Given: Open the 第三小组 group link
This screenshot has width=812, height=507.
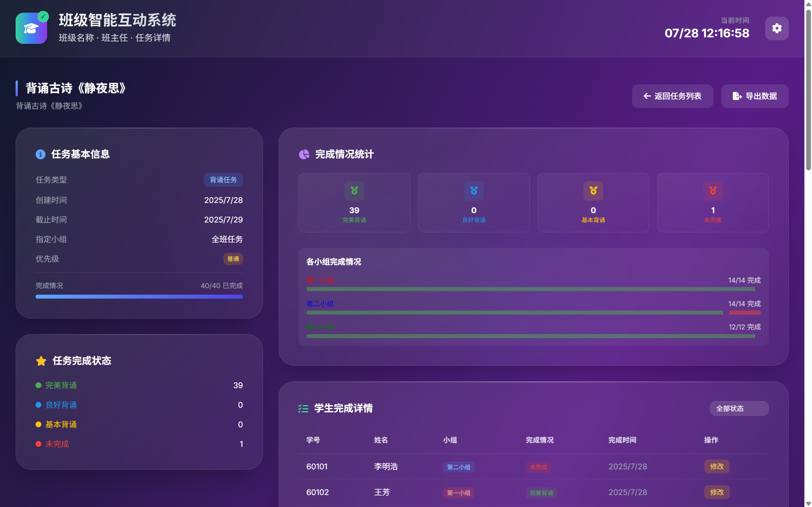Looking at the screenshot, I should tap(320, 327).
